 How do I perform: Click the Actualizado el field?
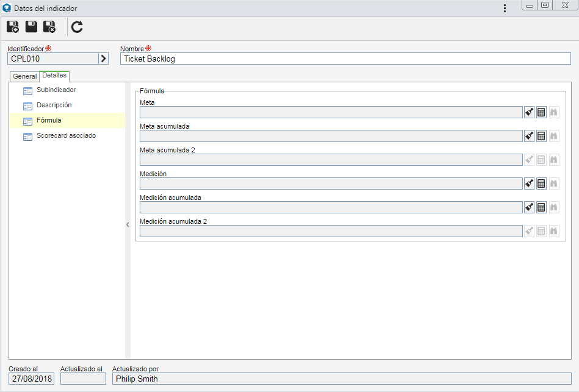[x=83, y=379]
